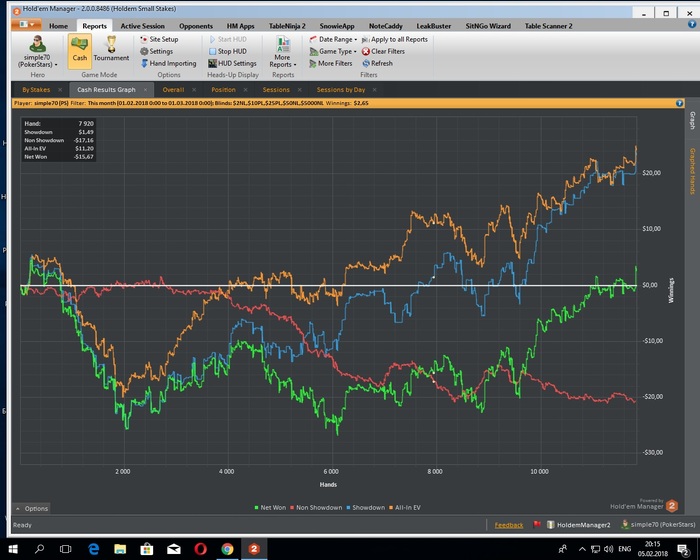Open the Graphed Hands side tab
700x560 pixels.
[692, 171]
